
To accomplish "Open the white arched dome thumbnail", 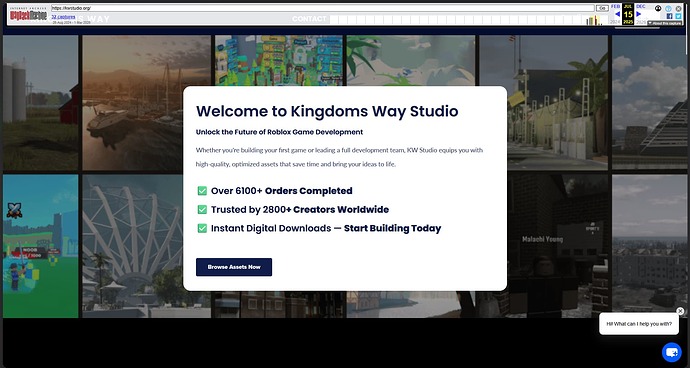I will point(132,246).
